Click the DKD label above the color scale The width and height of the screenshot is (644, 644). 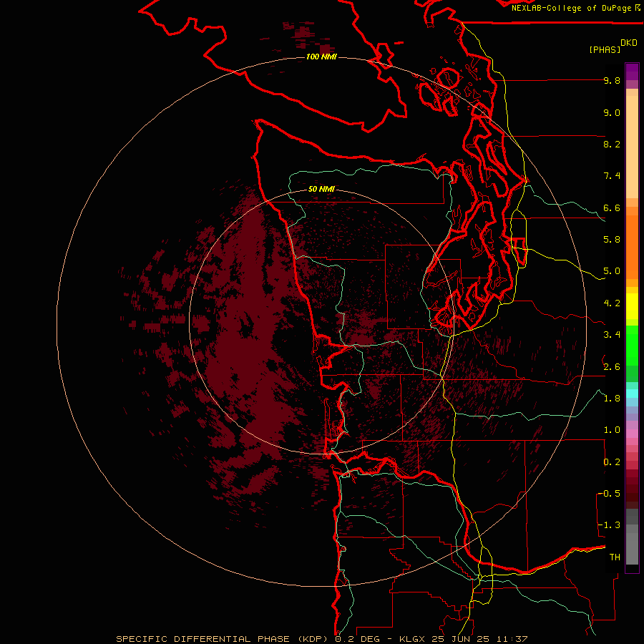629,43
